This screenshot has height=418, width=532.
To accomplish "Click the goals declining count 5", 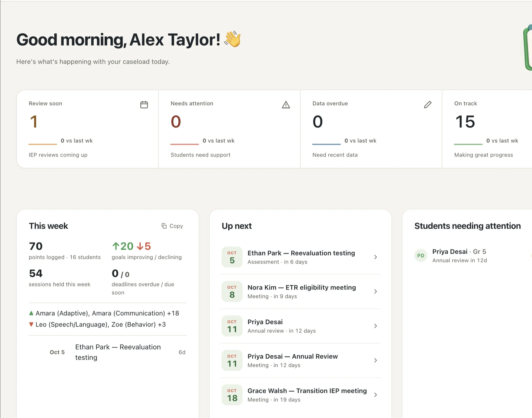I will [x=144, y=246].
